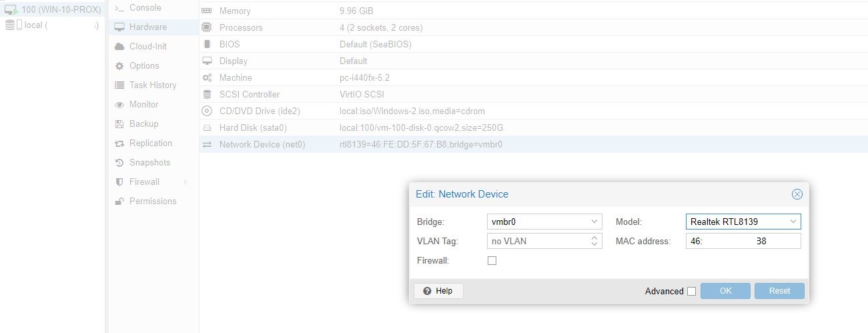Click the OK button
Image resolution: width=868 pixels, height=333 pixels.
coord(725,291)
